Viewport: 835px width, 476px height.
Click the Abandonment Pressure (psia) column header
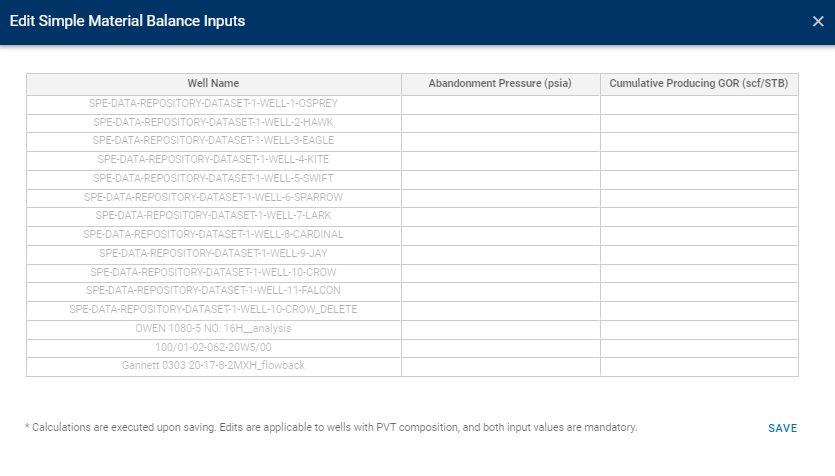click(500, 84)
